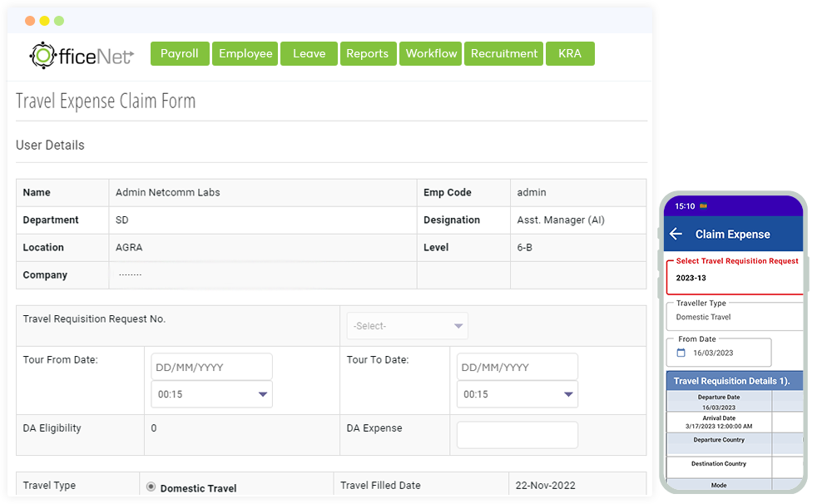Open the Employee menu
The width and height of the screenshot is (817, 504).
245,53
